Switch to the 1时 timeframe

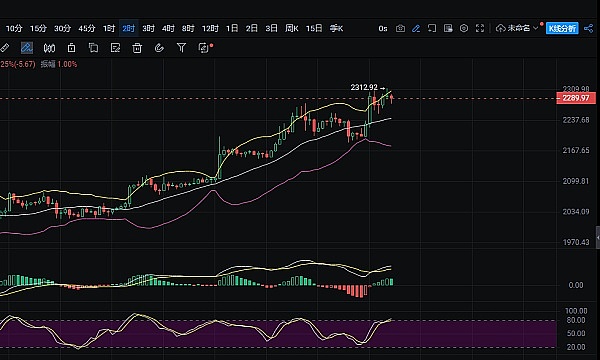tap(109, 28)
